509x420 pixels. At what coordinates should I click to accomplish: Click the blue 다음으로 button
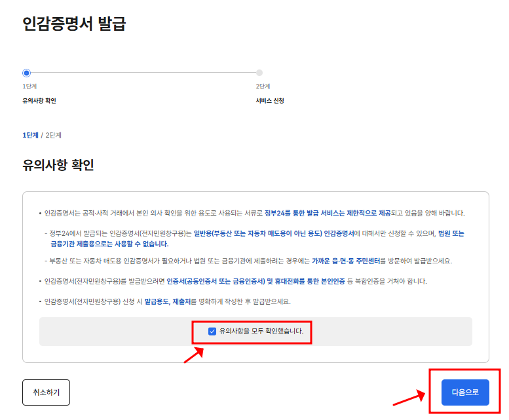tap(465, 392)
